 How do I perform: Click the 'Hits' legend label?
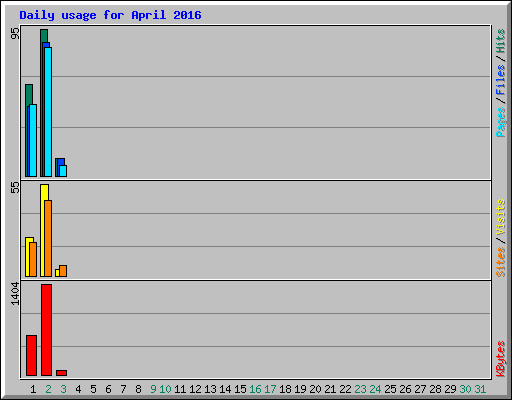click(501, 41)
